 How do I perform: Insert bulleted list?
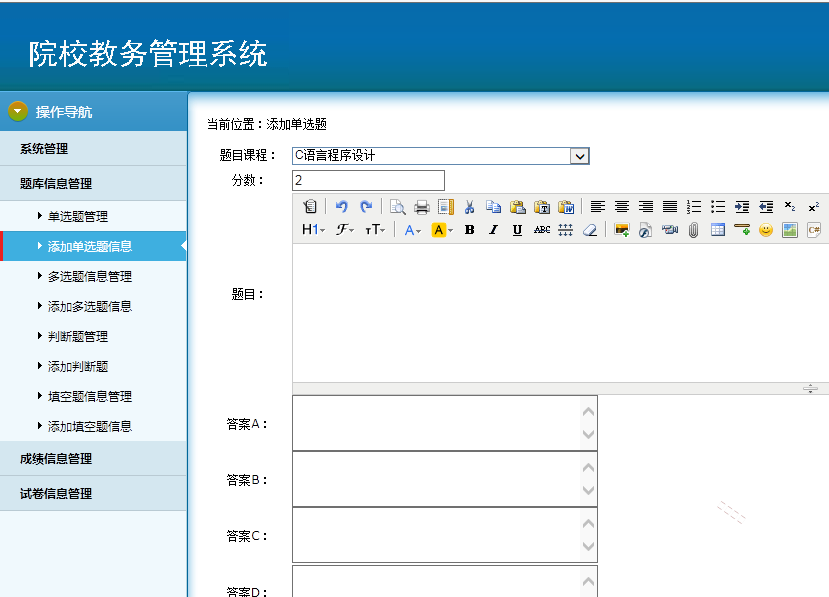pyautogui.click(x=717, y=207)
